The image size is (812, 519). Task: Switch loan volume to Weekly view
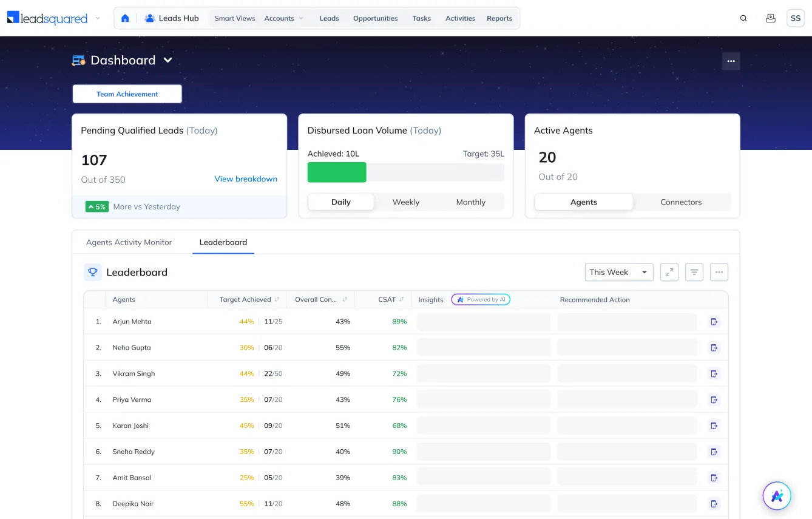(405, 202)
